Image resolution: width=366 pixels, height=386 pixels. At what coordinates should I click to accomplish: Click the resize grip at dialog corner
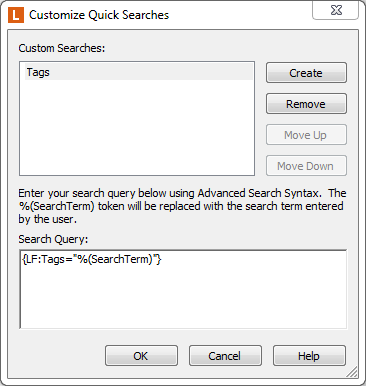352,372
